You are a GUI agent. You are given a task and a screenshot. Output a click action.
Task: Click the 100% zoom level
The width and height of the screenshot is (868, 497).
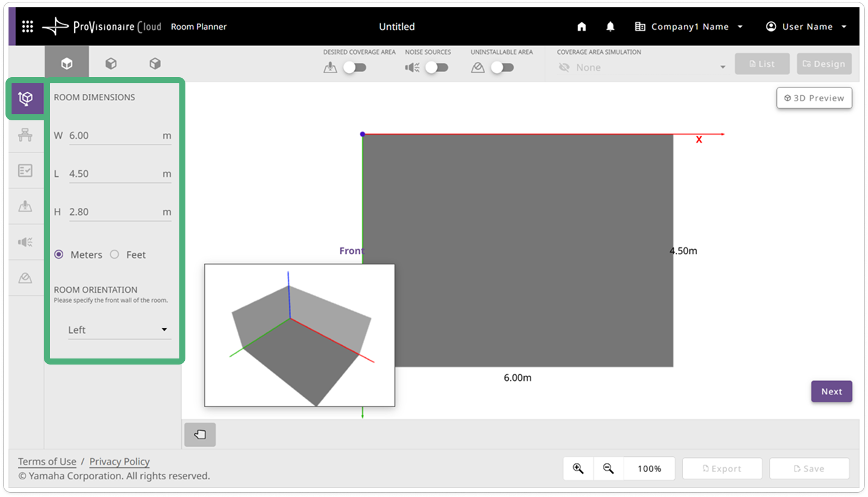pos(649,468)
